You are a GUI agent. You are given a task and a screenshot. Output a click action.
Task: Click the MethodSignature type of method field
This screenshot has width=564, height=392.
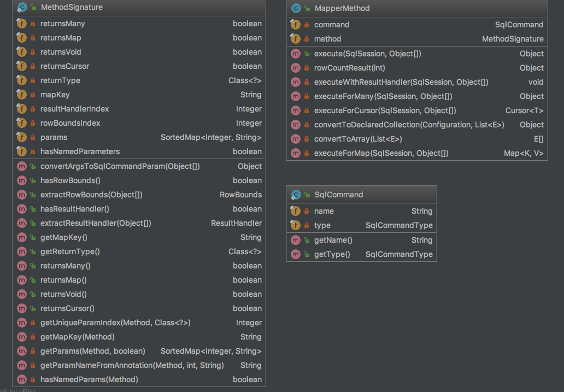(513, 39)
